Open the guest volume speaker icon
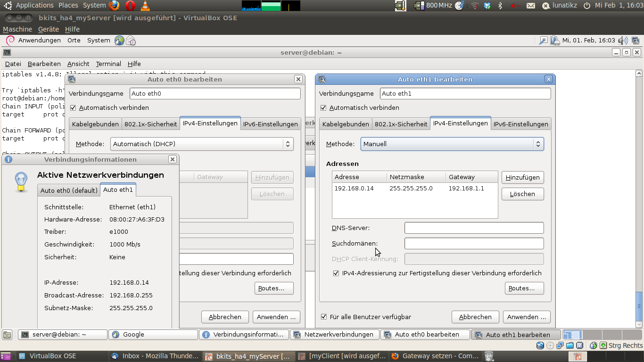Image resolution: width=644 pixels, height=362 pixels. [623, 41]
